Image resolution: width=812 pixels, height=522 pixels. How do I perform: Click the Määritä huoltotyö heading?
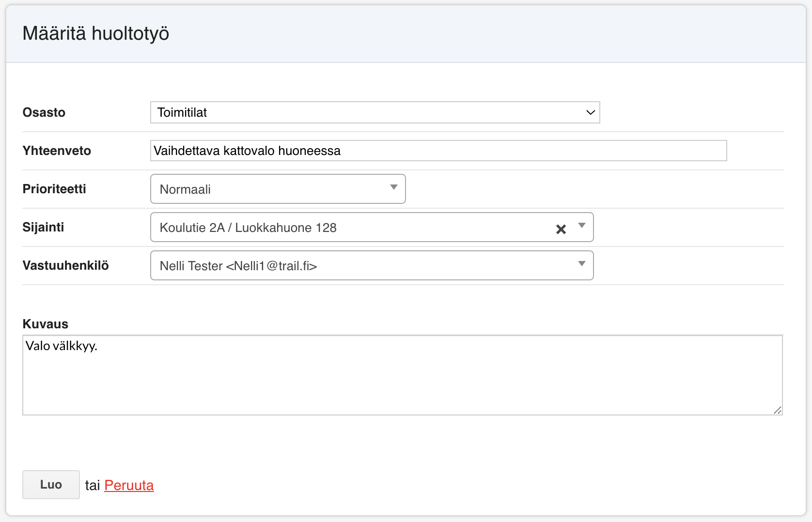point(96,33)
